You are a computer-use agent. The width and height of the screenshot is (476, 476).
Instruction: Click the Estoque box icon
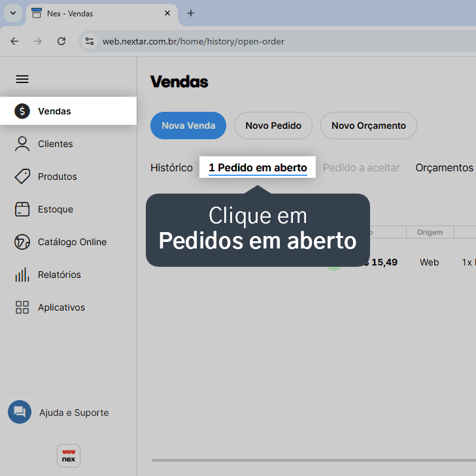coord(22,209)
